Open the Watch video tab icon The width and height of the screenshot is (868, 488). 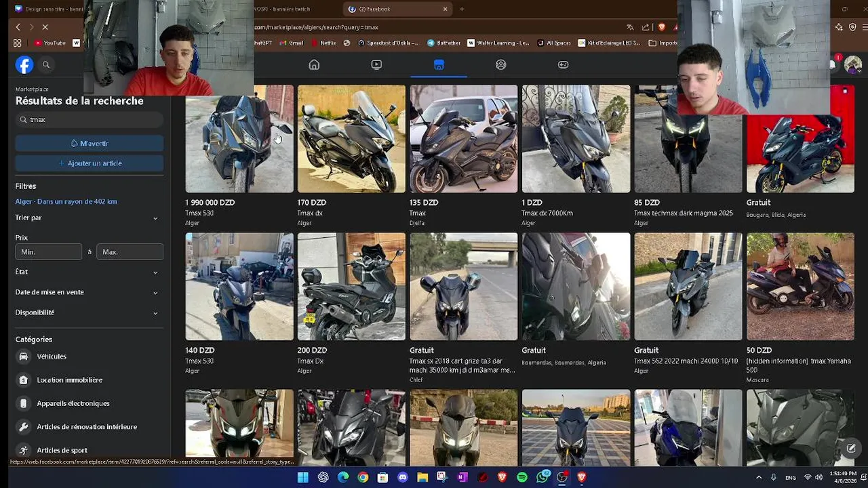pyautogui.click(x=376, y=64)
